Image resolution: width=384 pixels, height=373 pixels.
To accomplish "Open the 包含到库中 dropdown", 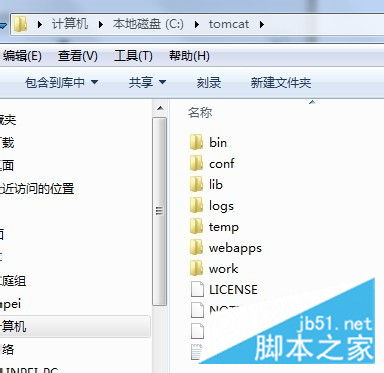I will pyautogui.click(x=62, y=82).
